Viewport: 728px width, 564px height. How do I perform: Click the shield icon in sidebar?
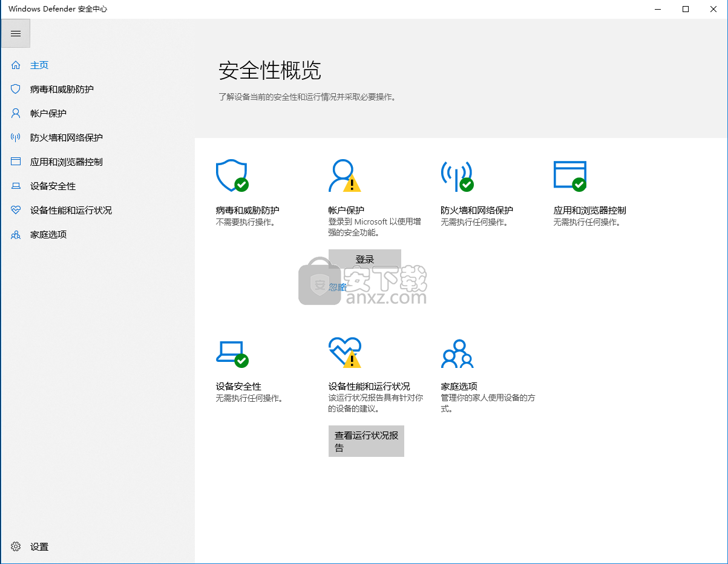pyautogui.click(x=16, y=89)
